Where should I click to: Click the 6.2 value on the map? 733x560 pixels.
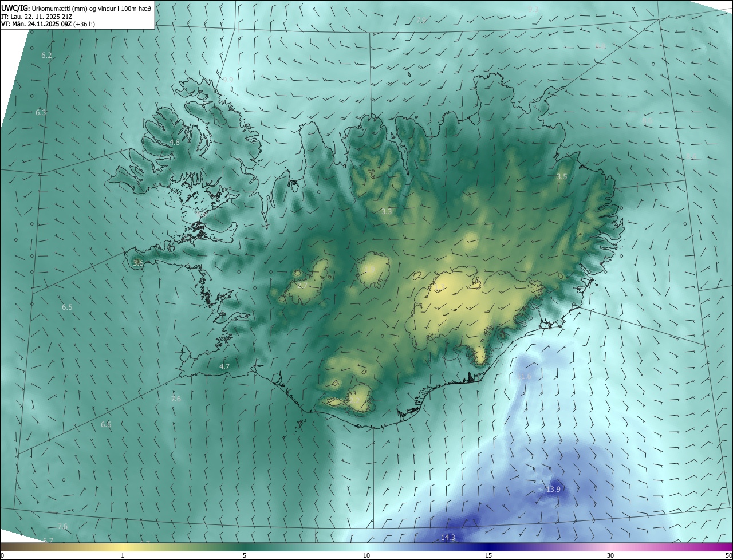[47, 56]
